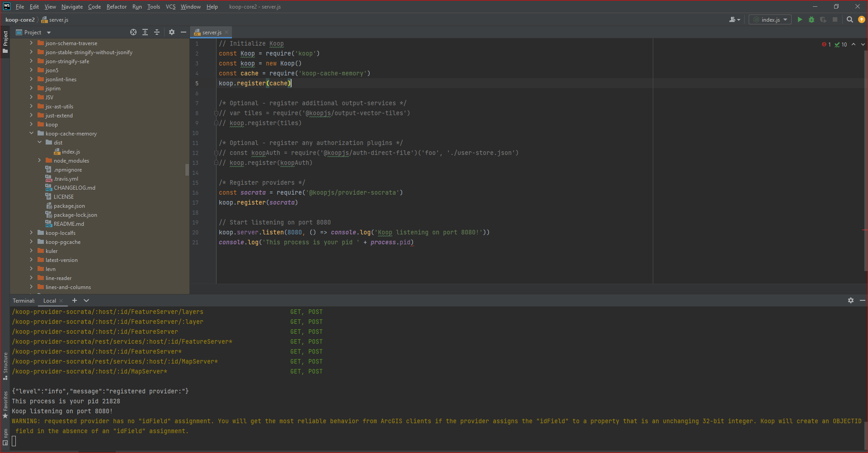The height and width of the screenshot is (453, 868).
Task: Expand the node_modules folder
Action: [39, 160]
